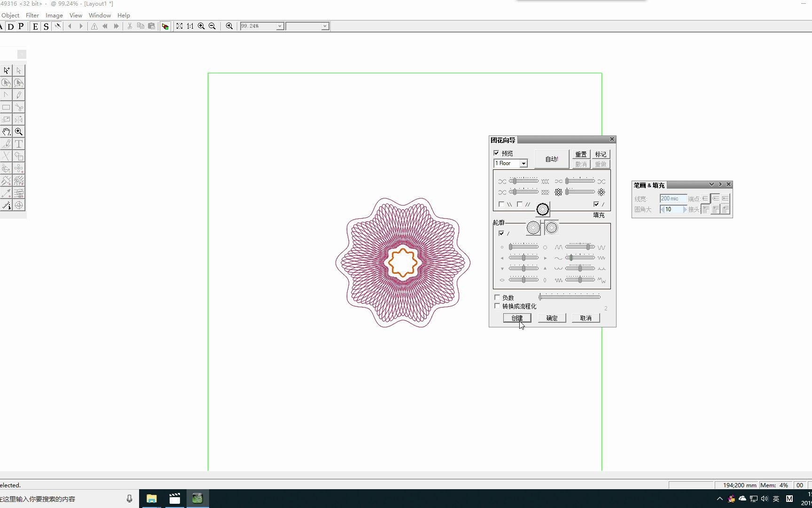Select the left concentric-circles outline button

pos(533,228)
